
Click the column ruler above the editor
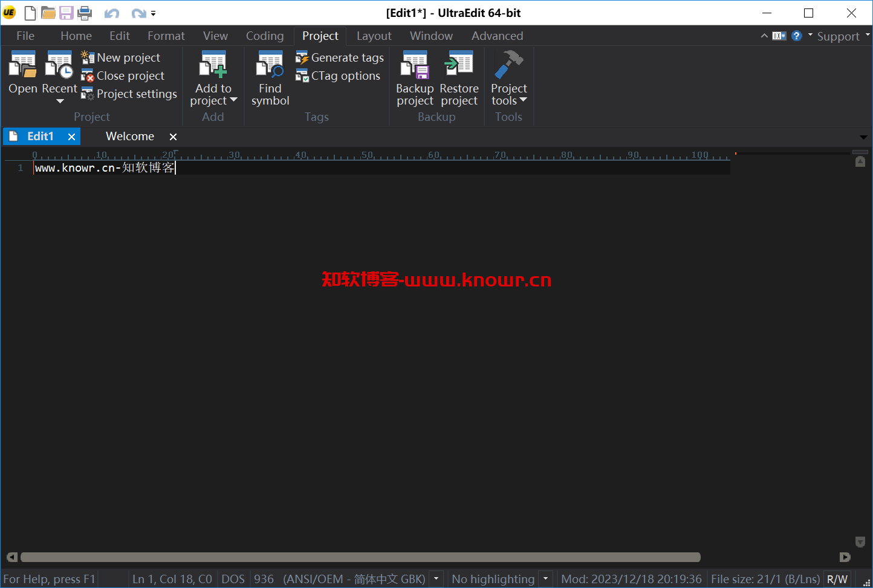(381, 155)
